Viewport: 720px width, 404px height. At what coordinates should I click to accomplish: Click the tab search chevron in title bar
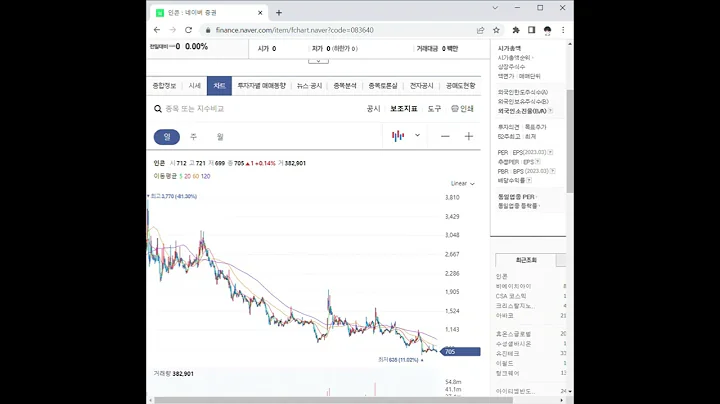[495, 8]
